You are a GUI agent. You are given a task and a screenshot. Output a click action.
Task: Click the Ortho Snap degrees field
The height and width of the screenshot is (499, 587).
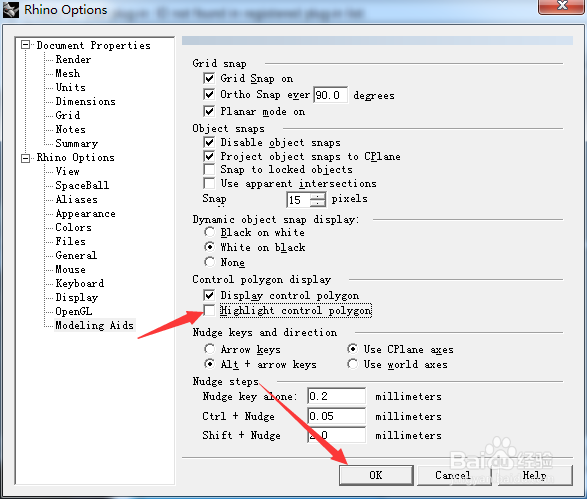tap(331, 95)
